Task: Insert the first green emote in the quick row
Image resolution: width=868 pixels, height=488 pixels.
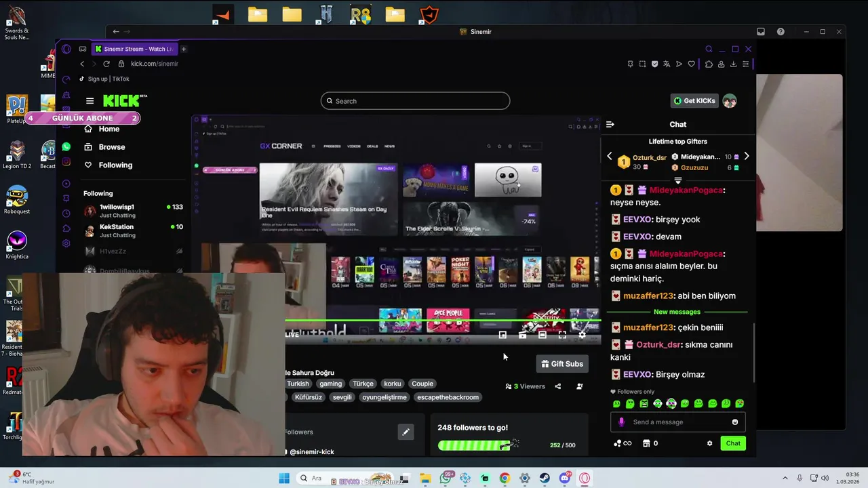Action: pos(616,404)
